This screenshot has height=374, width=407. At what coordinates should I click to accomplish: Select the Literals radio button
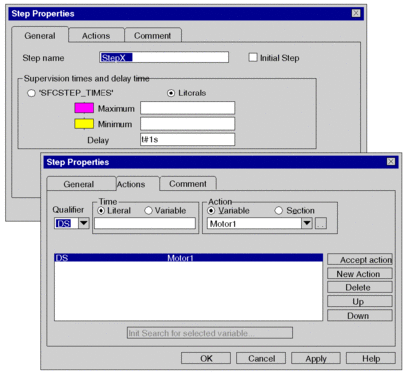[171, 93]
